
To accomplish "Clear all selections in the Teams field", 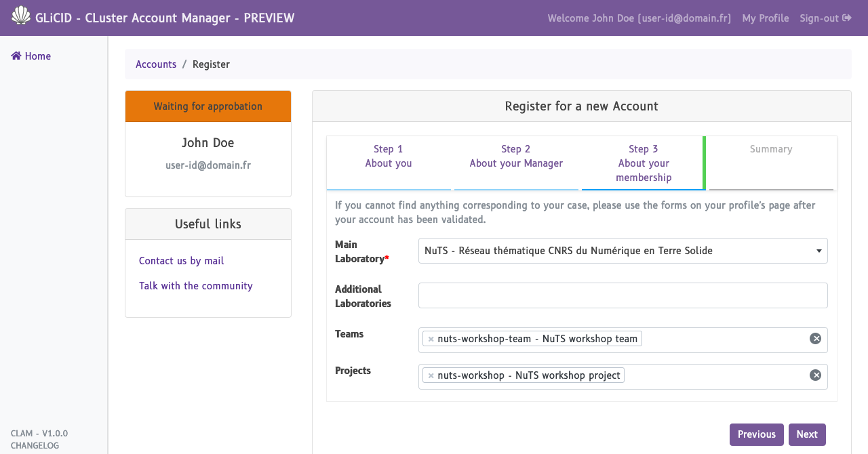I will [x=815, y=339].
